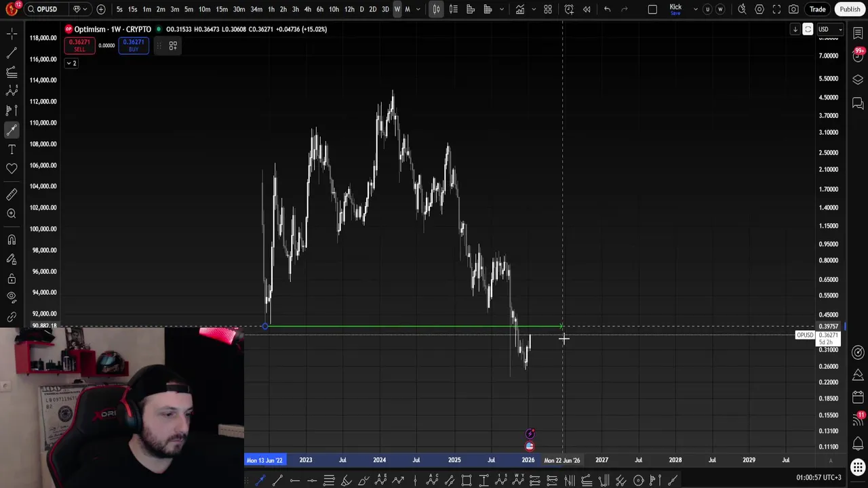Open the watchlist panel in right sidebar
The height and width of the screenshot is (488, 868).
[858, 33]
